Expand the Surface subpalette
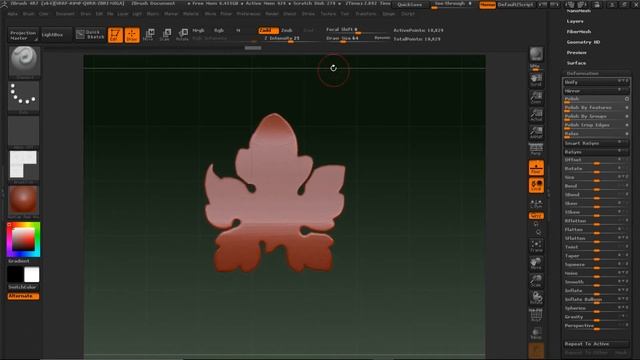The width and height of the screenshot is (640, 360). pos(576,63)
